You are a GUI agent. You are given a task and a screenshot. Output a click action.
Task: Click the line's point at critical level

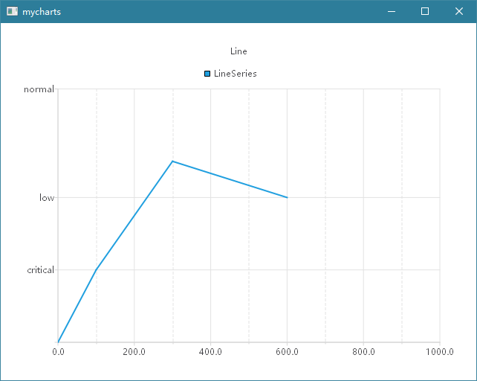click(x=96, y=270)
